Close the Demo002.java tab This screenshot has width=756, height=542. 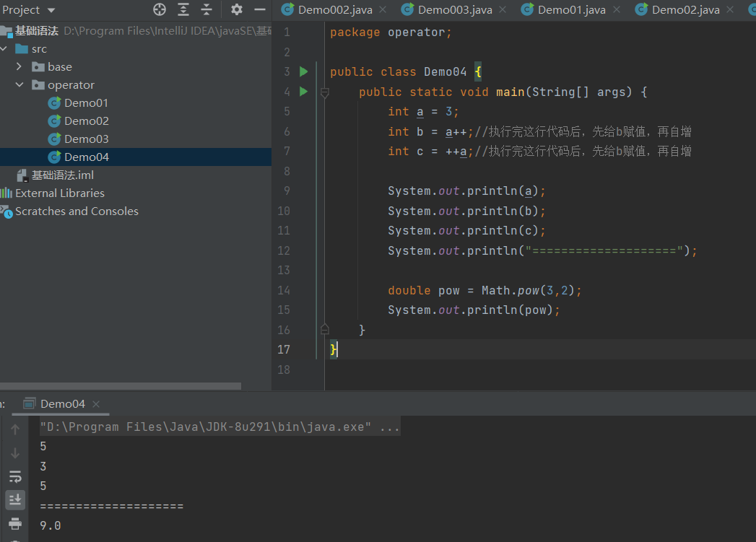click(383, 9)
